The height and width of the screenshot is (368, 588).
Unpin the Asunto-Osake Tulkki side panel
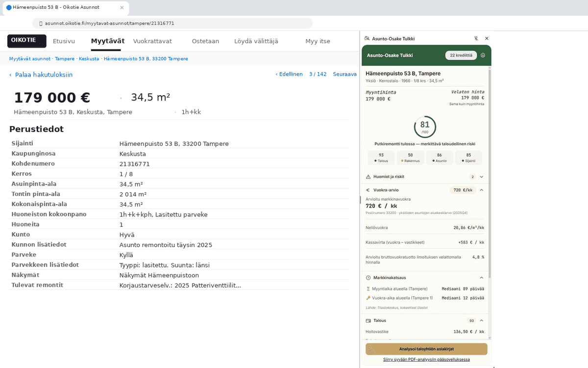click(x=476, y=38)
